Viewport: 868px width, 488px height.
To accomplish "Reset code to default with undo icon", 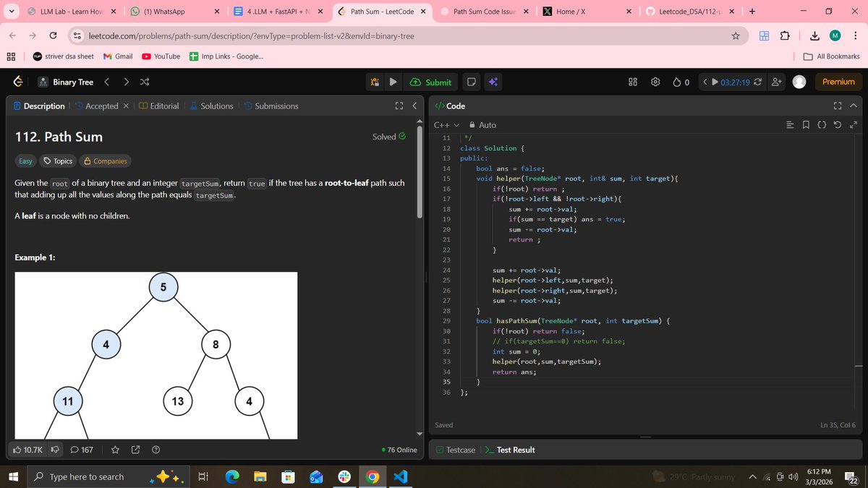I will click(x=838, y=125).
